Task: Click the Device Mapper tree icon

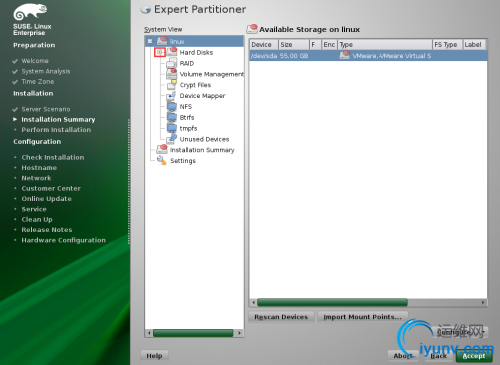Action: (172, 96)
